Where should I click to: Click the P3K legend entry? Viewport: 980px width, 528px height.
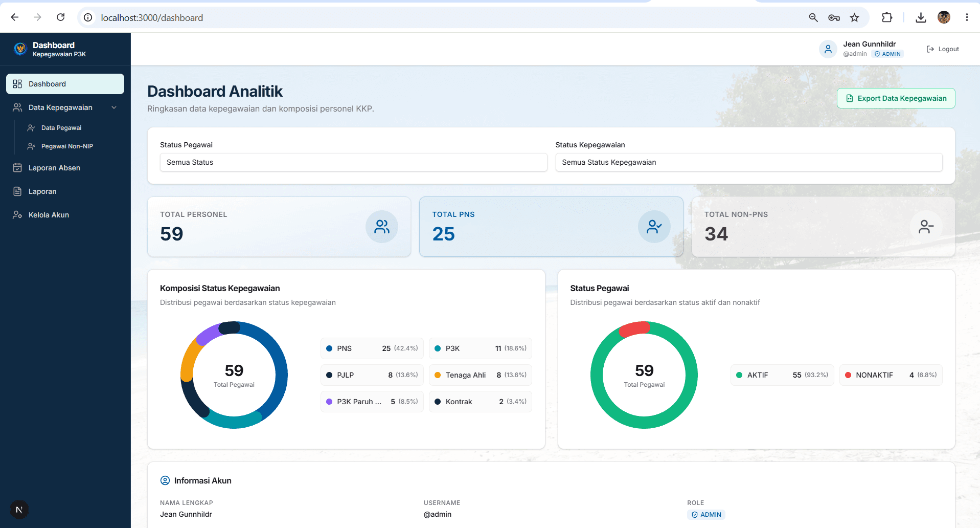tap(481, 348)
